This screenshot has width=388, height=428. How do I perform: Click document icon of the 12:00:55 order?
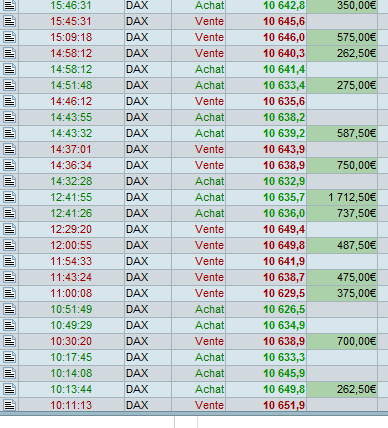(x=9, y=245)
